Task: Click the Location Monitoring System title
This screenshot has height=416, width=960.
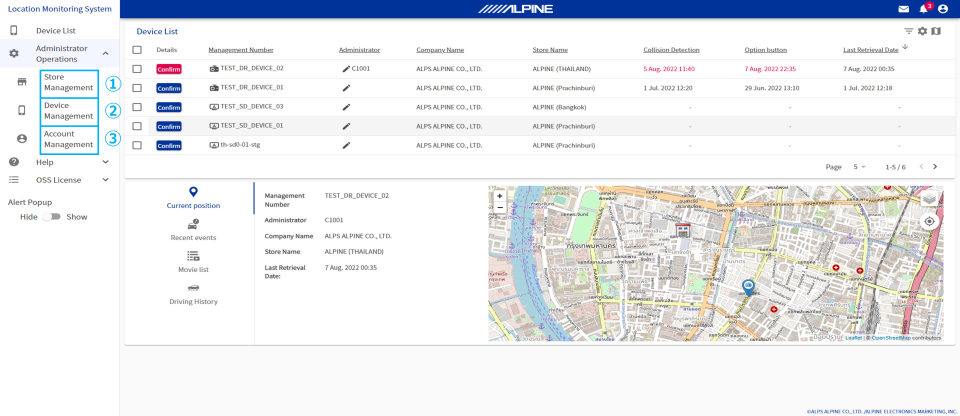Action: [59, 9]
